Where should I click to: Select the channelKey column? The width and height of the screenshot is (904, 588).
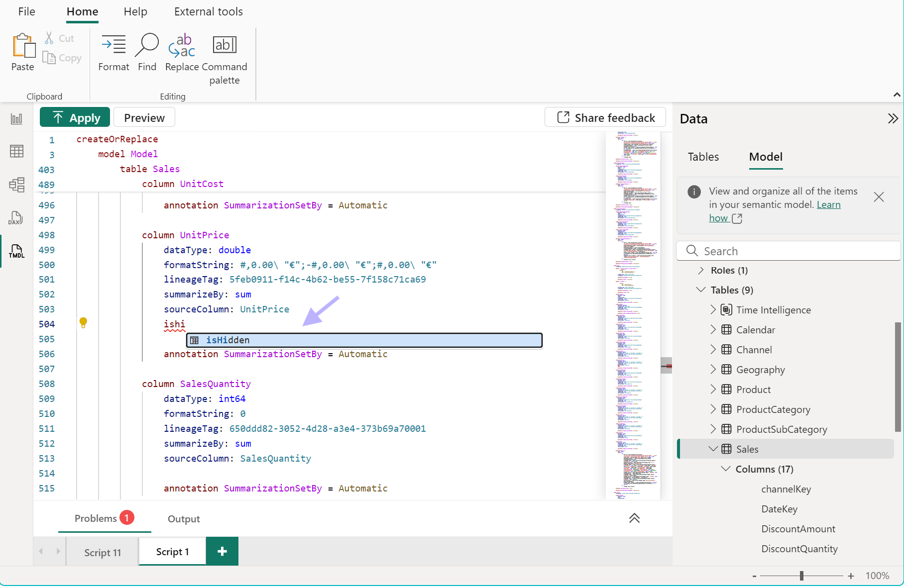coord(786,489)
